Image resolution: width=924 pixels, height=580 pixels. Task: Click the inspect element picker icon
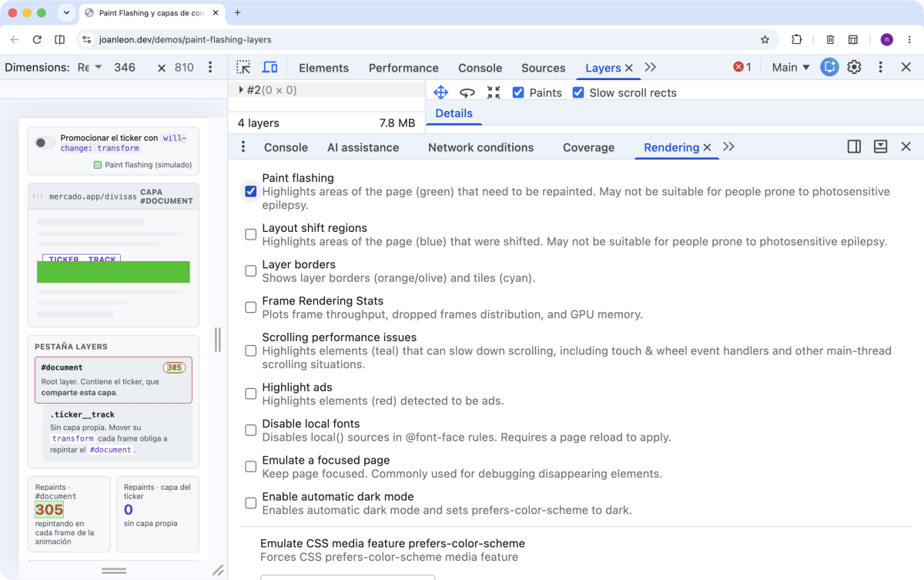click(x=243, y=68)
